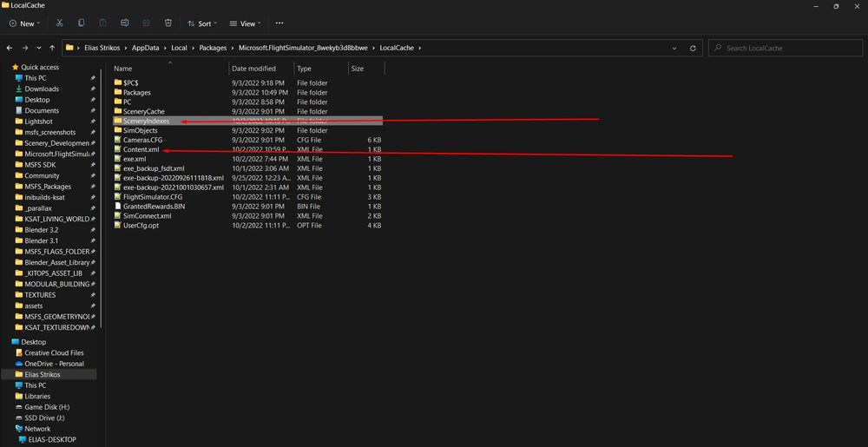The height and width of the screenshot is (447, 868).
Task: Click the Delete trash icon
Action: pyautogui.click(x=168, y=23)
